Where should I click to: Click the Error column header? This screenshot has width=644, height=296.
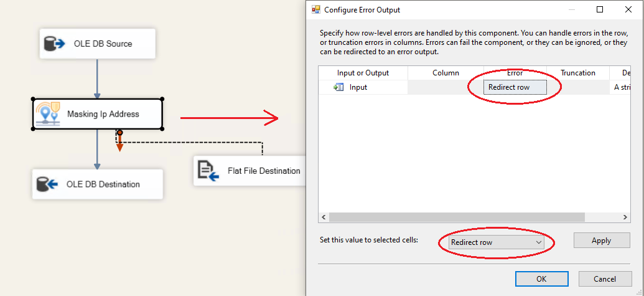click(x=515, y=73)
